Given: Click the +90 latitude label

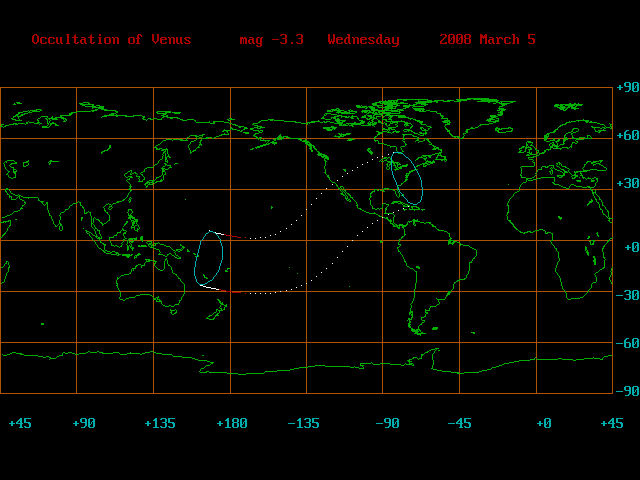Looking at the screenshot, I should (x=628, y=87).
